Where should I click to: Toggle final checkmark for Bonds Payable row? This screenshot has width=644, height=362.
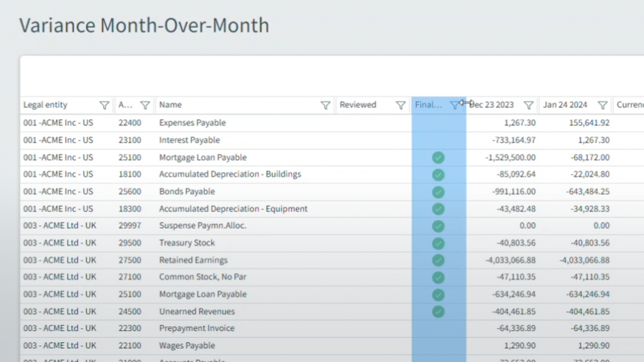tap(438, 192)
